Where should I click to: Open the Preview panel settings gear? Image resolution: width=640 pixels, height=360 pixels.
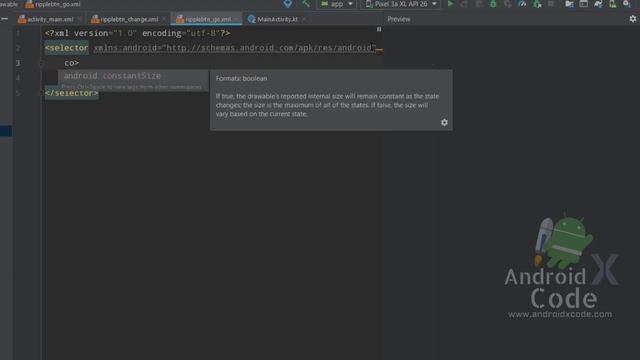633,19
